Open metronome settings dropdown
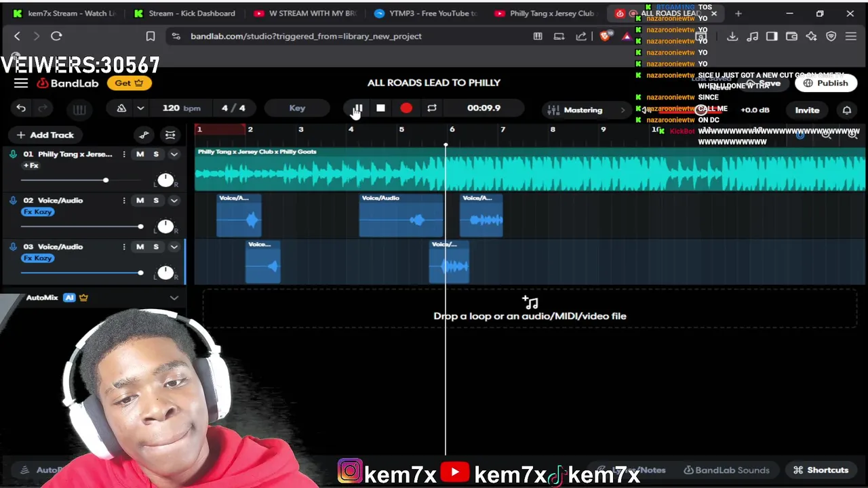This screenshot has width=868, height=488. pos(140,108)
